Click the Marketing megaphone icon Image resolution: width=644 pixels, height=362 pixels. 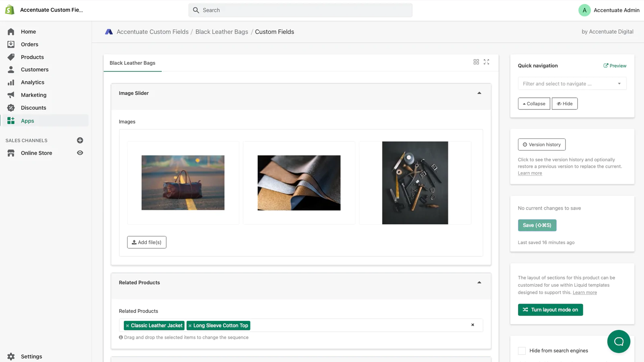click(x=11, y=95)
